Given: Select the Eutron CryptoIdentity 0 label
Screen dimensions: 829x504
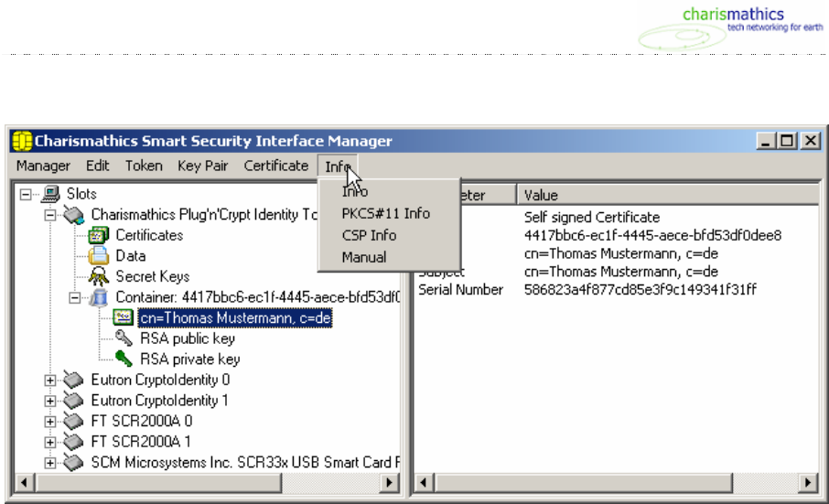Looking at the screenshot, I should (160, 380).
